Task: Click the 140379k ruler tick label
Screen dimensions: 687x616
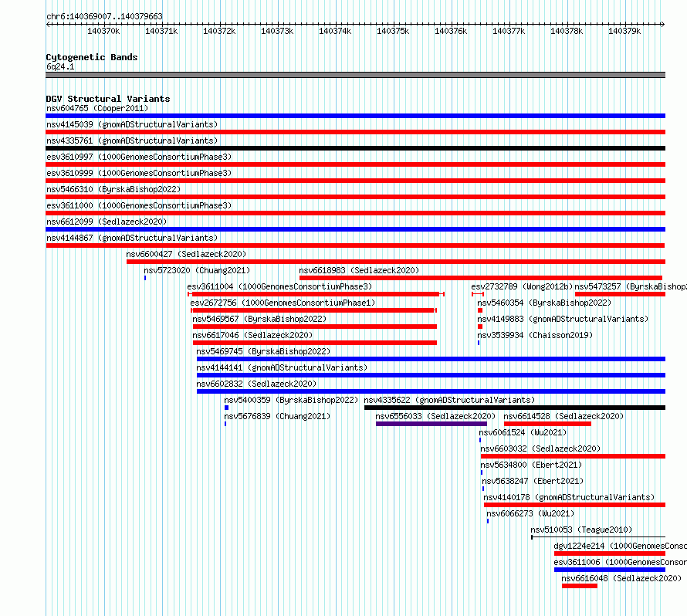Action: 624,31
